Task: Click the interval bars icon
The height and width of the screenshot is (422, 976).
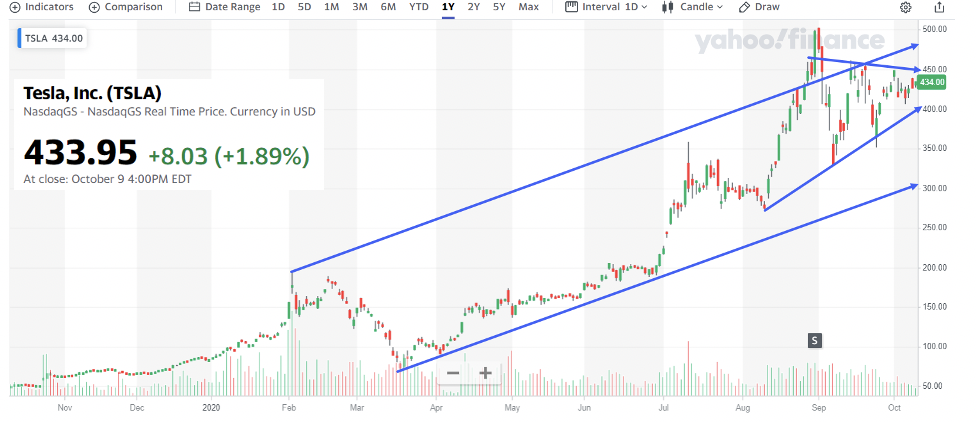Action: [x=571, y=7]
